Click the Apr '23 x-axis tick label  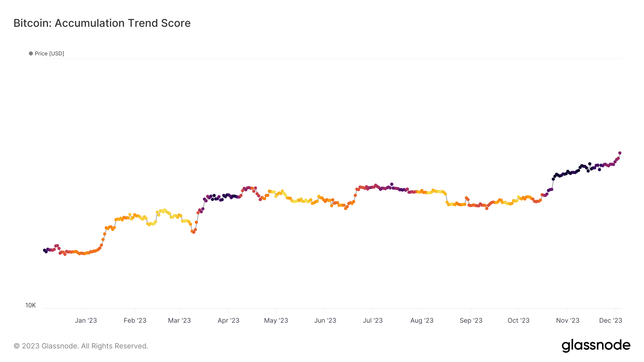point(228,321)
